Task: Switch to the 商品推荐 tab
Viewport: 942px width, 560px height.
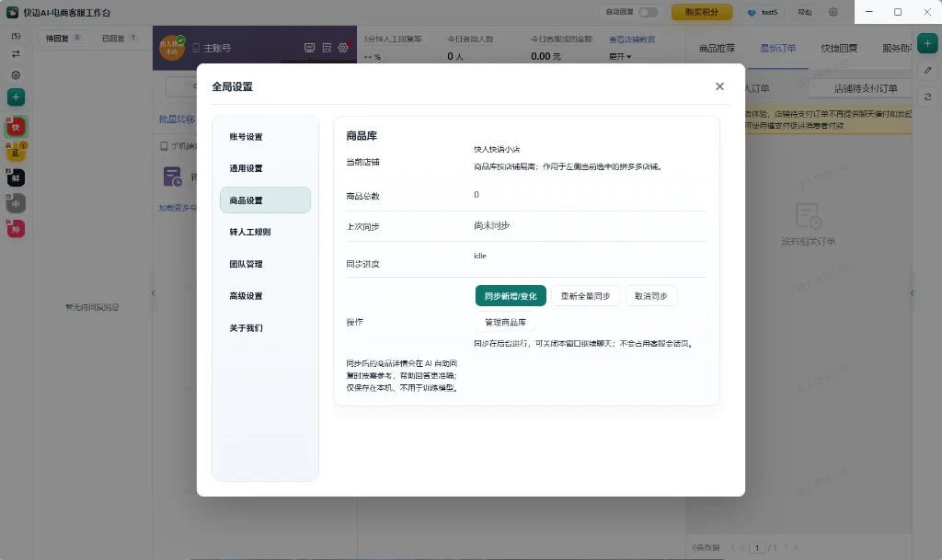Action: (717, 48)
